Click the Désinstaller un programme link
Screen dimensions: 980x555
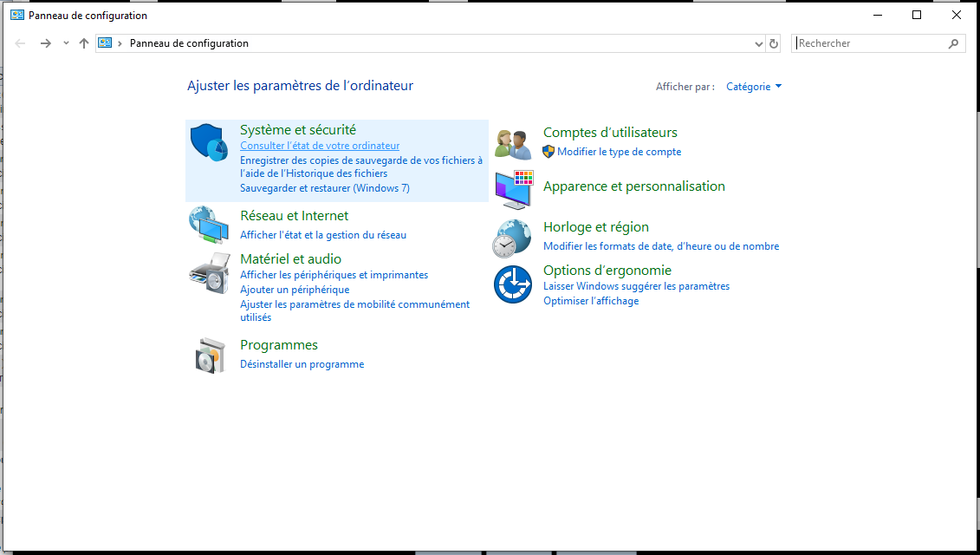coord(302,364)
